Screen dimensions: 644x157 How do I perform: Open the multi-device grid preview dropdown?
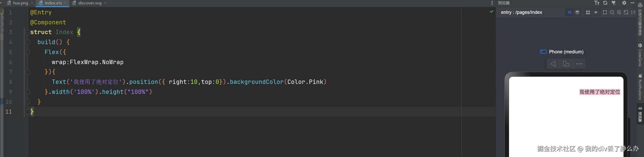point(596,12)
